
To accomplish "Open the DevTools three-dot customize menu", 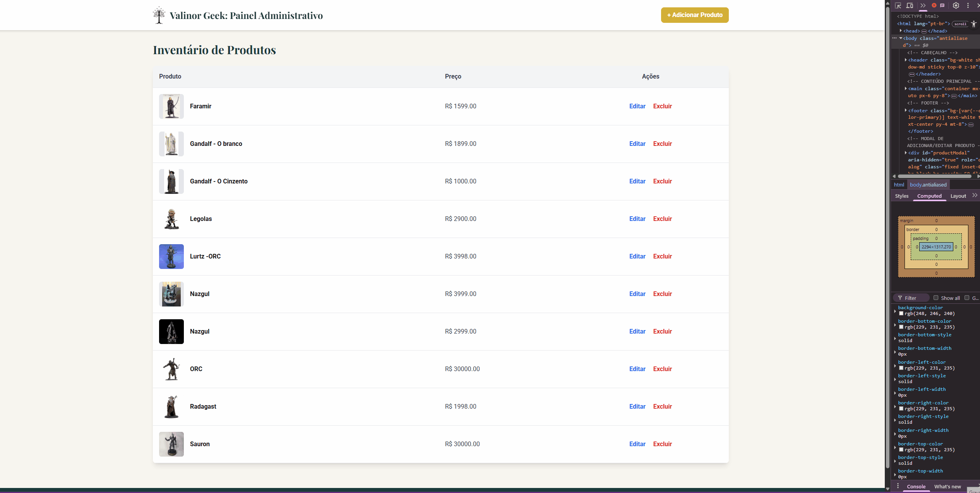I will pyautogui.click(x=968, y=5).
